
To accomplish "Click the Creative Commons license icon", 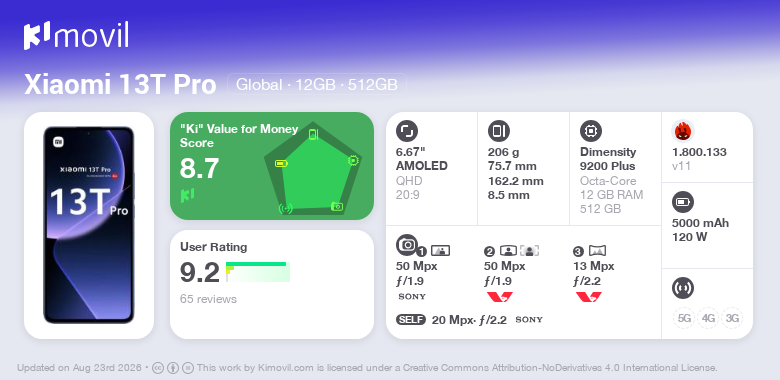I will pos(158,368).
